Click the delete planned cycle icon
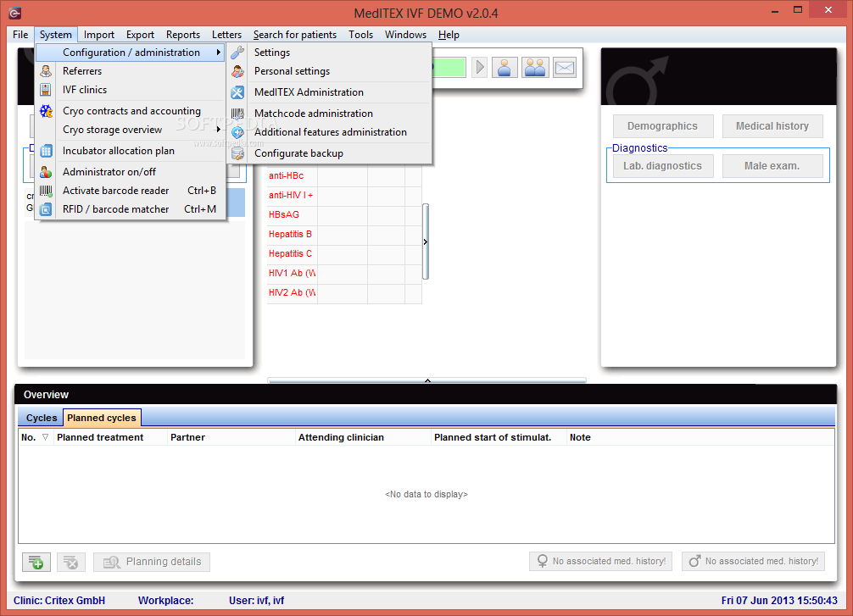Viewport: 853px width, 616px height. [70, 562]
